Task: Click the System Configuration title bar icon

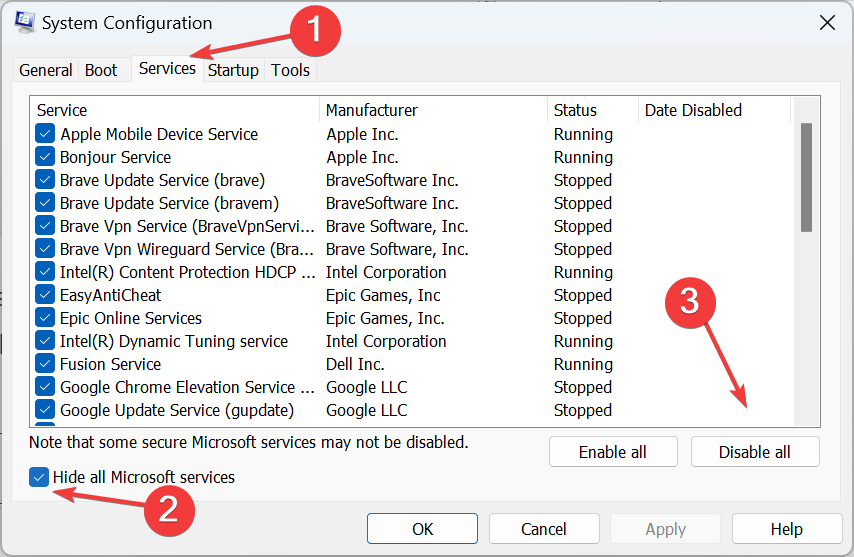Action: click(x=25, y=22)
